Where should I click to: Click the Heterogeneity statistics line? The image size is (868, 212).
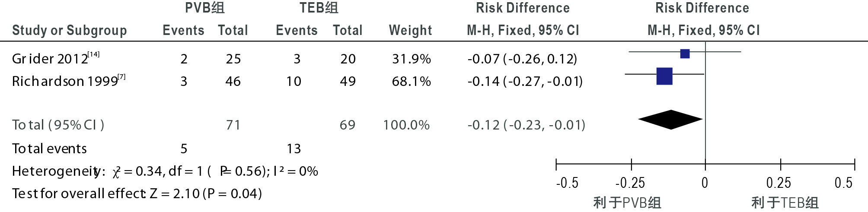(x=165, y=171)
